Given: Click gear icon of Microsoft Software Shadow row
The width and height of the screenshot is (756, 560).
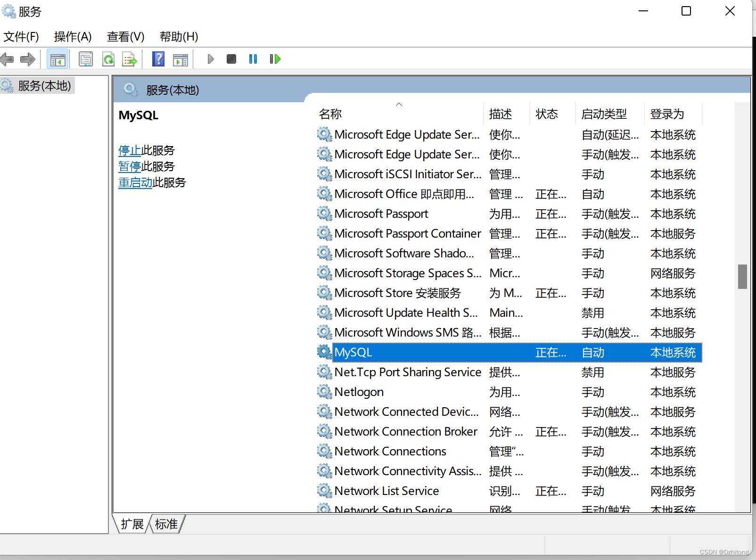Looking at the screenshot, I should pyautogui.click(x=324, y=253).
